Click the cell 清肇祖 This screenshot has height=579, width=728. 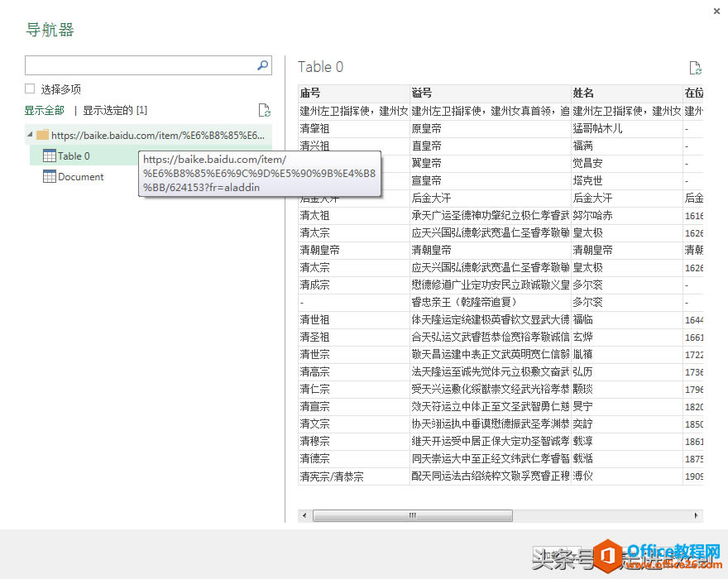click(354, 128)
